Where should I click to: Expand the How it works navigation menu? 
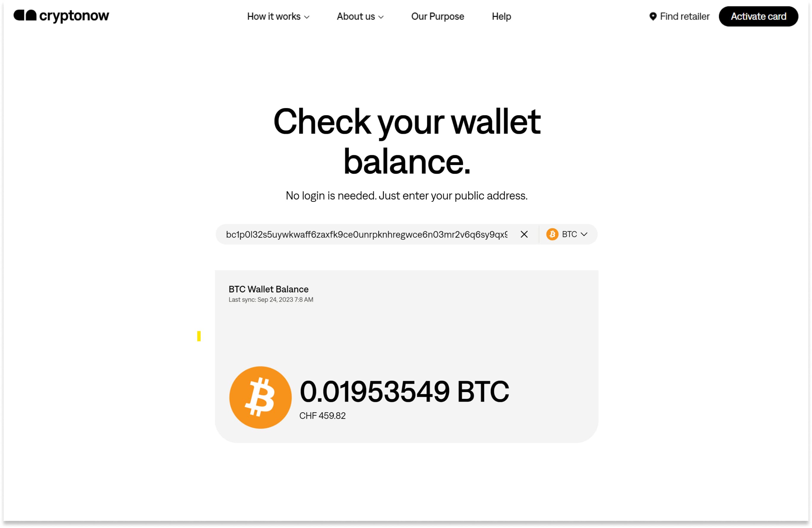point(278,16)
